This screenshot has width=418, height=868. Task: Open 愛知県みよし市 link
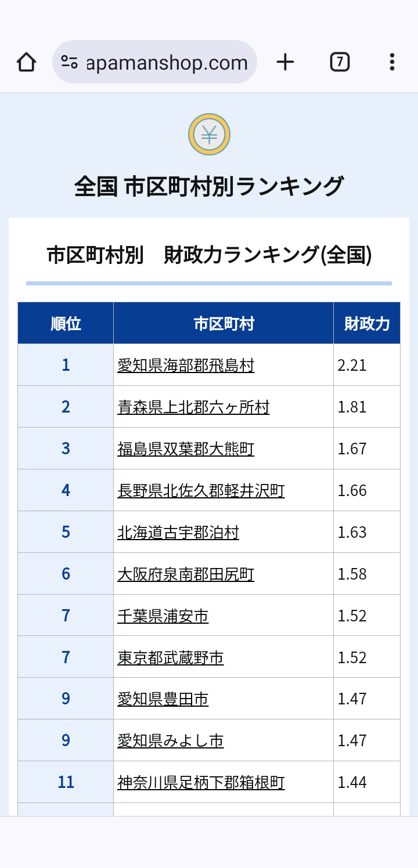[171, 741]
